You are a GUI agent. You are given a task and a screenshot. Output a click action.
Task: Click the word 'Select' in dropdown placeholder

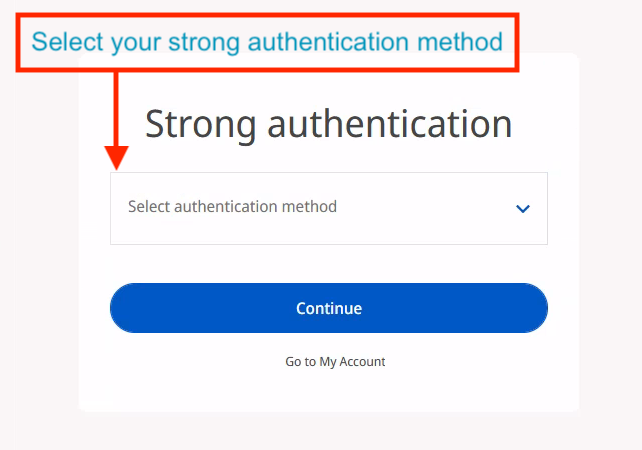[149, 207]
